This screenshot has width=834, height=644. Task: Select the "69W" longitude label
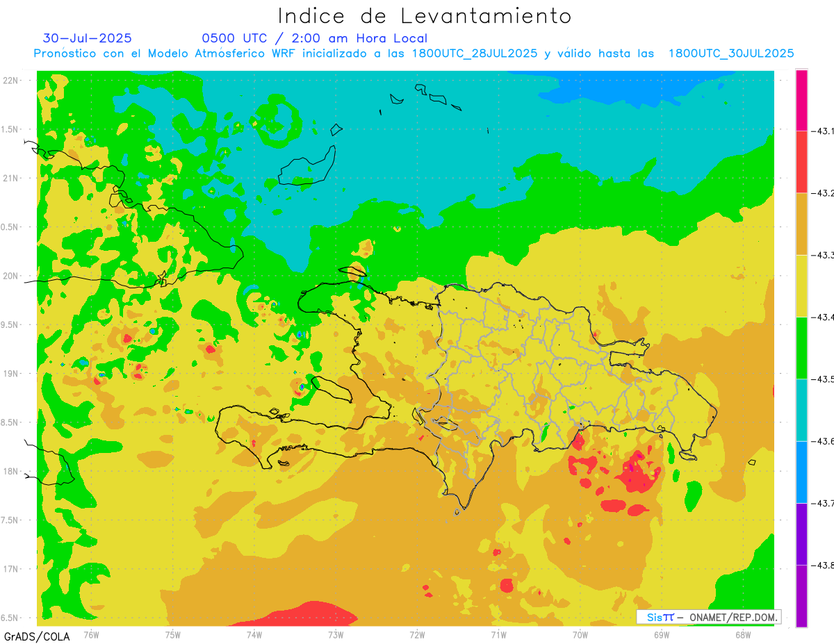click(662, 634)
